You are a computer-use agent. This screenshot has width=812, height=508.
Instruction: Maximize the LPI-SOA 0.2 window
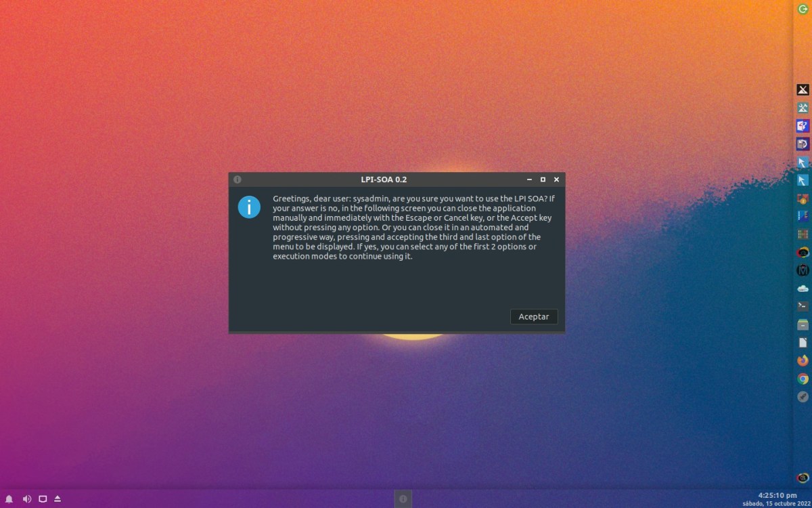543,179
